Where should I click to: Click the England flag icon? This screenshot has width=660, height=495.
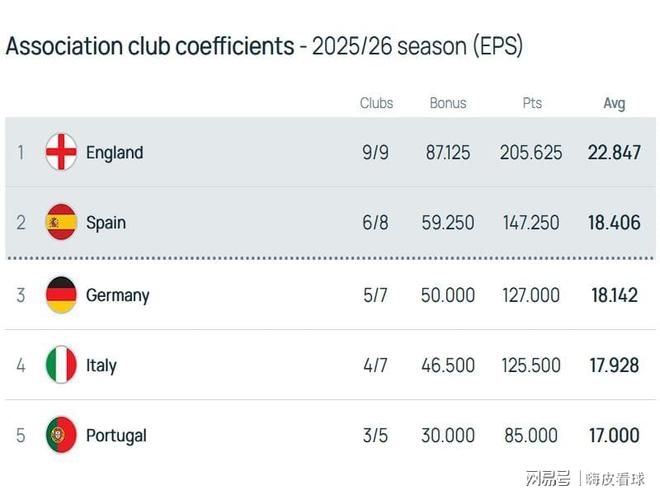coord(61,152)
